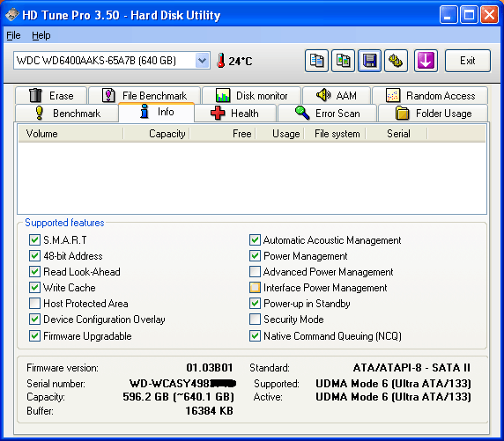Toggle the S.M.A.R.T checkbox
Viewport: 504px width, 441px height.
[34, 240]
